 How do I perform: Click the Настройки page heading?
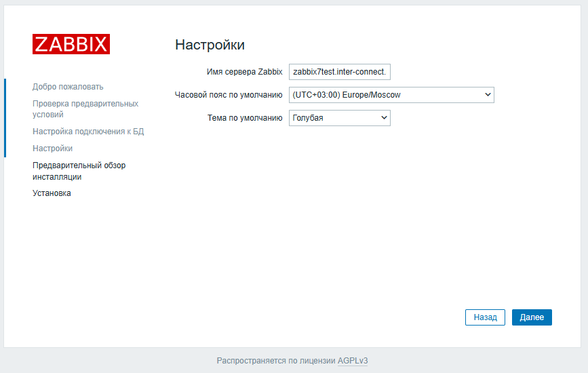click(x=210, y=45)
